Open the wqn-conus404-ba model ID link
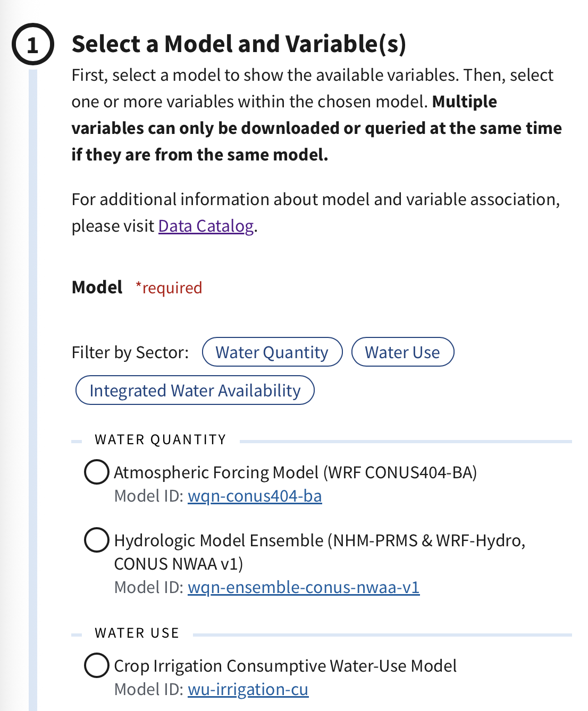 click(255, 496)
